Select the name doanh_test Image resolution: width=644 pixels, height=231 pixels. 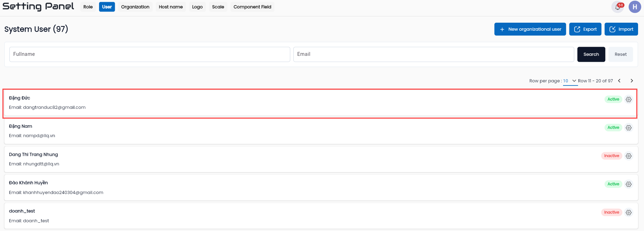pyautogui.click(x=22, y=211)
